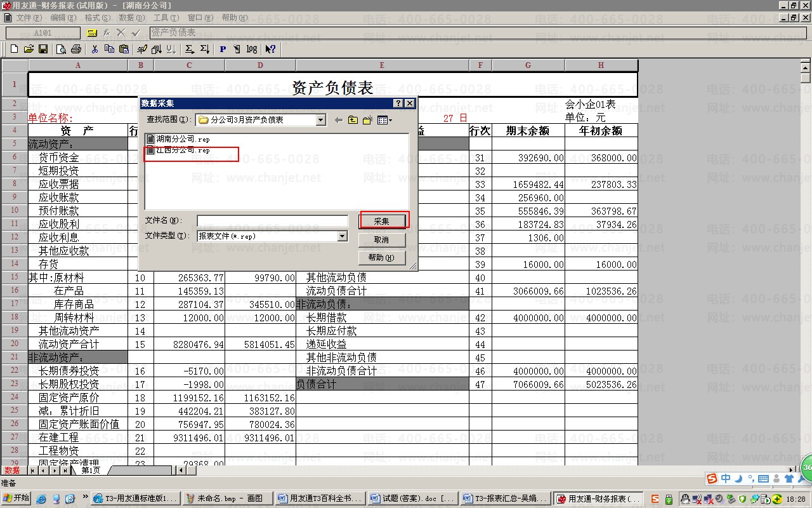
Task: Open the Print Preview toolbar icon
Action: 62,49
